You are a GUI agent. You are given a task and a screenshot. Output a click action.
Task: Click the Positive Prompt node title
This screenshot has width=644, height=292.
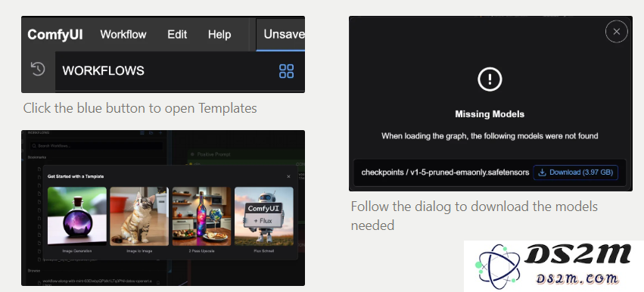point(213,154)
